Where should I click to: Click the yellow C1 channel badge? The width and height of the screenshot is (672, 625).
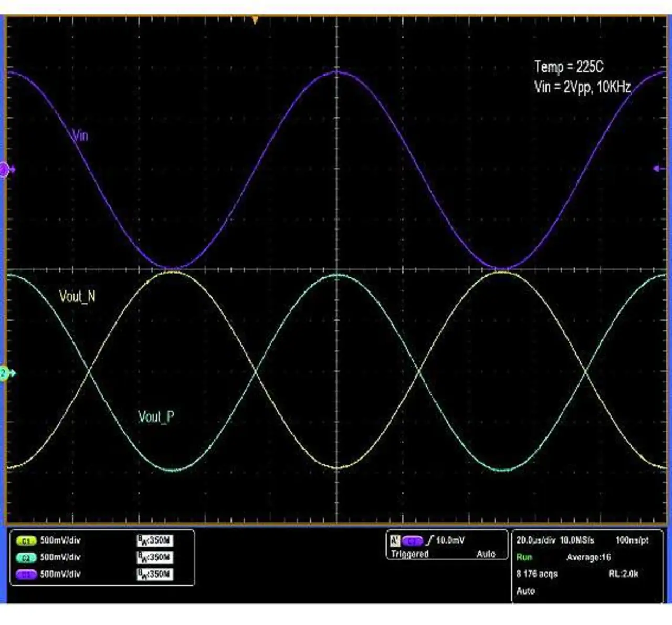pyautogui.click(x=26, y=540)
